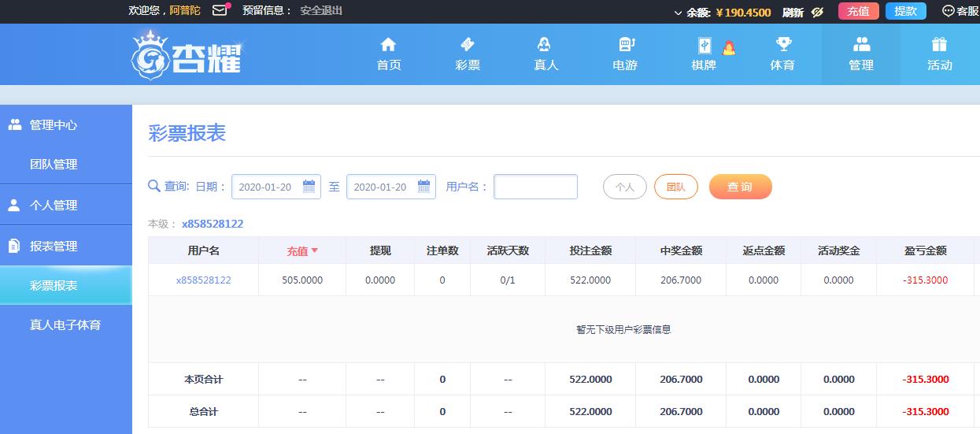Select the 团队 filter option
The image size is (980, 434).
pos(675,187)
